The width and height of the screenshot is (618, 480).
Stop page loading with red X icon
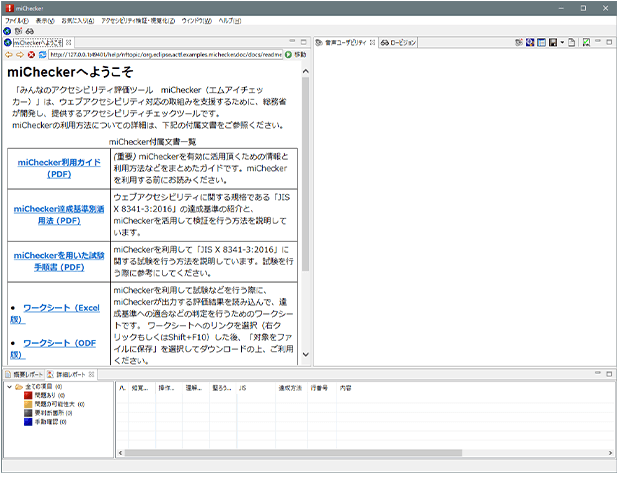[x=31, y=55]
